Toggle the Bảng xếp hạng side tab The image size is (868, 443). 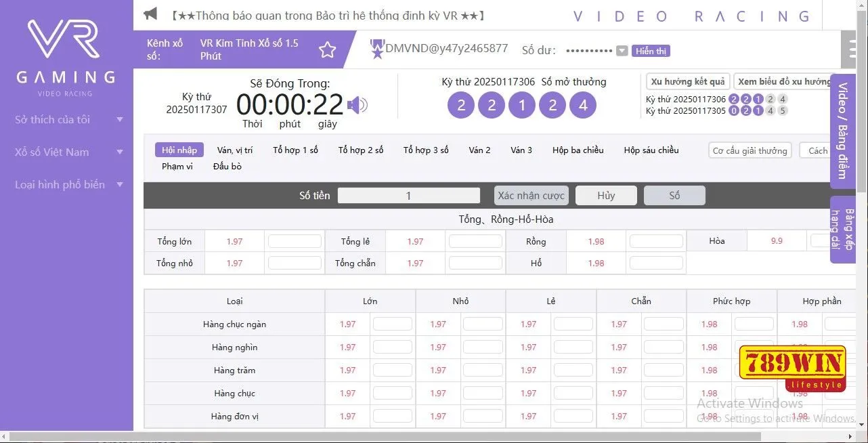pyautogui.click(x=842, y=228)
